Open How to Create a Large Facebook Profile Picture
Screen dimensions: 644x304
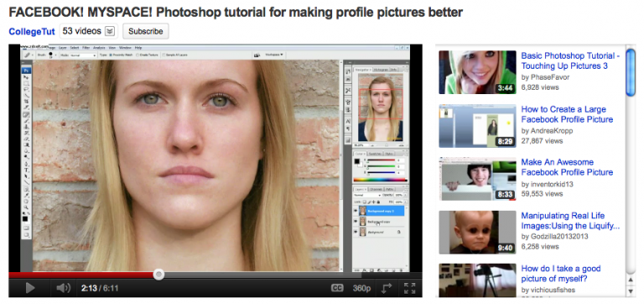tap(567, 114)
